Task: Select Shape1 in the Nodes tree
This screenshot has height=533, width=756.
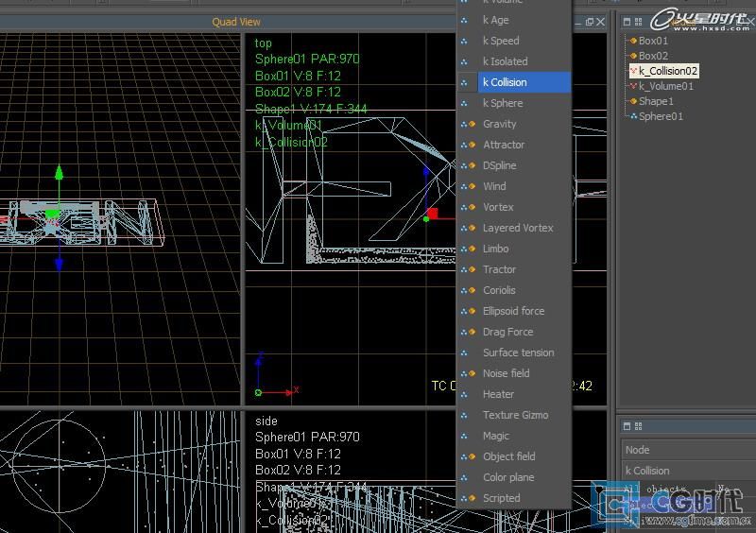Action: [656, 101]
